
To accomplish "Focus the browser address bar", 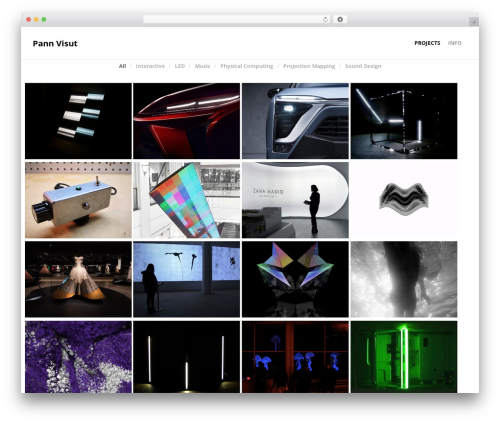I will tap(237, 19).
